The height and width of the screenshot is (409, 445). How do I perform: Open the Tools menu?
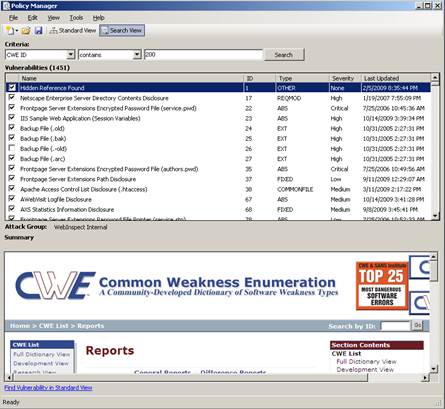pos(76,18)
